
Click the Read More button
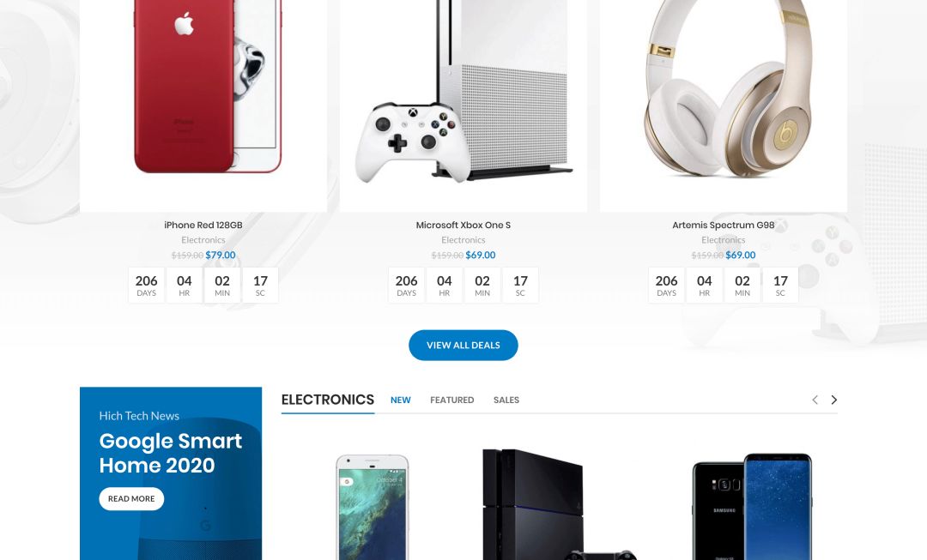[x=131, y=498]
